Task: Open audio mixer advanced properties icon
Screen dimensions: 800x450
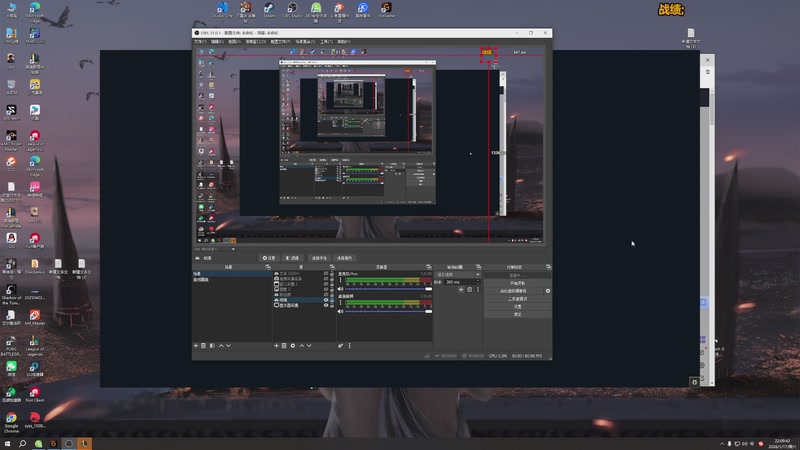Action: pos(341,345)
